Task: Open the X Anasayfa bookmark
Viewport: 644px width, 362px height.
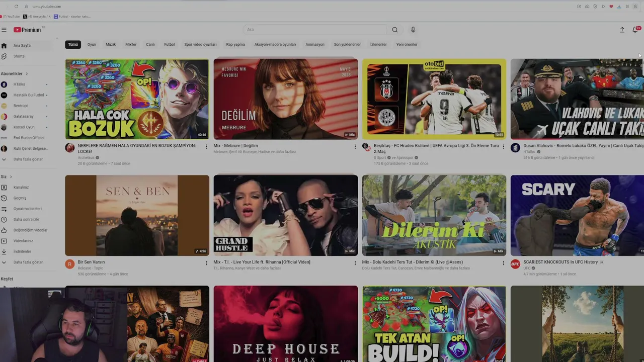Action: tap(36, 17)
